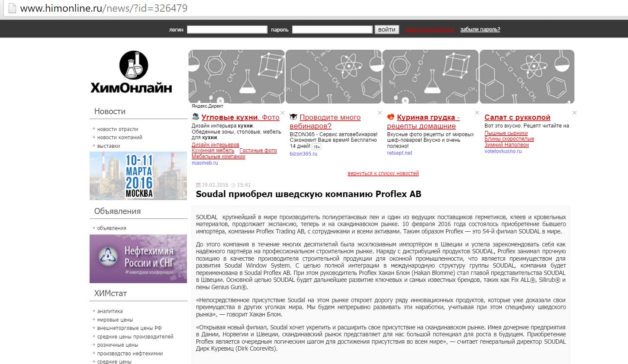Viewport: 628px width, 364px height.
Task: Focus the логин input field
Action: tap(227, 29)
